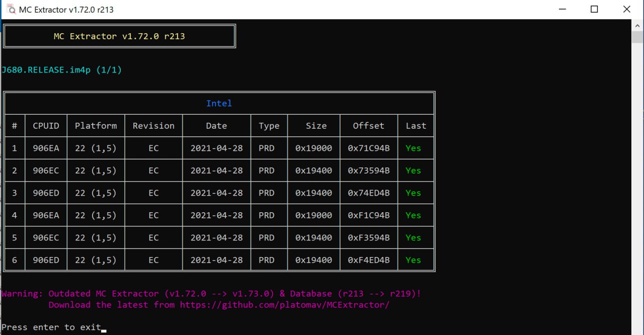Click the 'Warning: Outdated MC Extractor' message line
The width and height of the screenshot is (644, 335).
[x=211, y=294]
